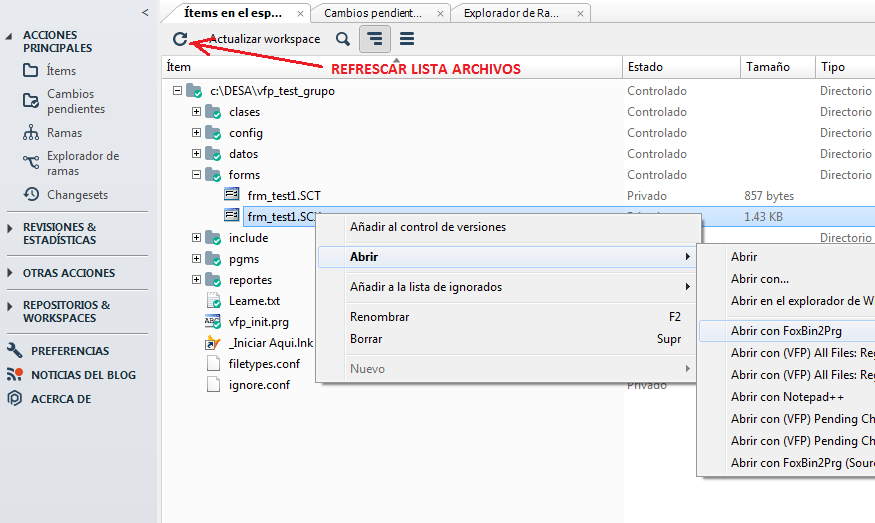Sort by the Estado column header
This screenshot has width=875, height=523.
coord(681,67)
